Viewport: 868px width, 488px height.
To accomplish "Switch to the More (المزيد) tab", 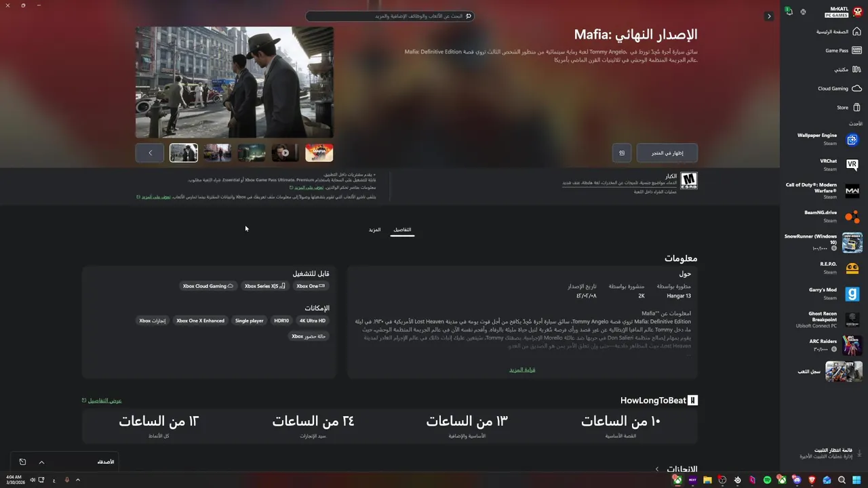I will pos(374,230).
